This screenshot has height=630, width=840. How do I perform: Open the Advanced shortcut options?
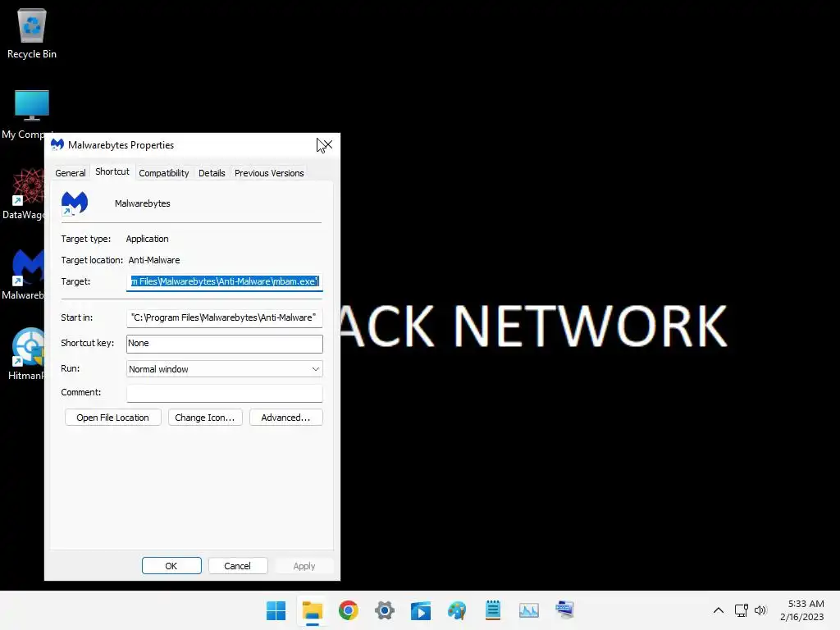click(x=285, y=418)
